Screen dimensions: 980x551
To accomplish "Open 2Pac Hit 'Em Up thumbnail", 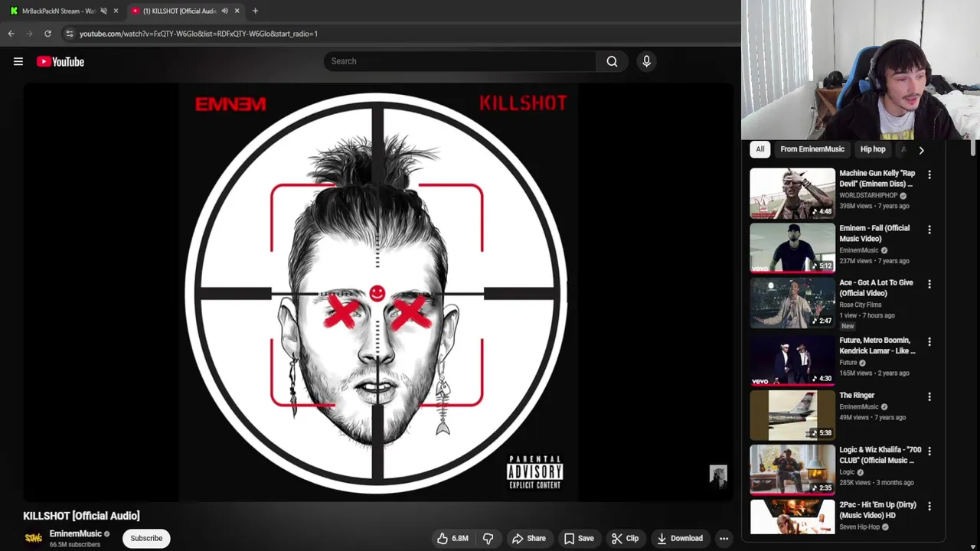I will pos(792,517).
